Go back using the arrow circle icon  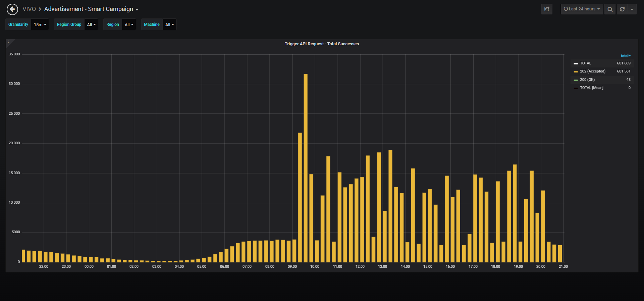12,9
